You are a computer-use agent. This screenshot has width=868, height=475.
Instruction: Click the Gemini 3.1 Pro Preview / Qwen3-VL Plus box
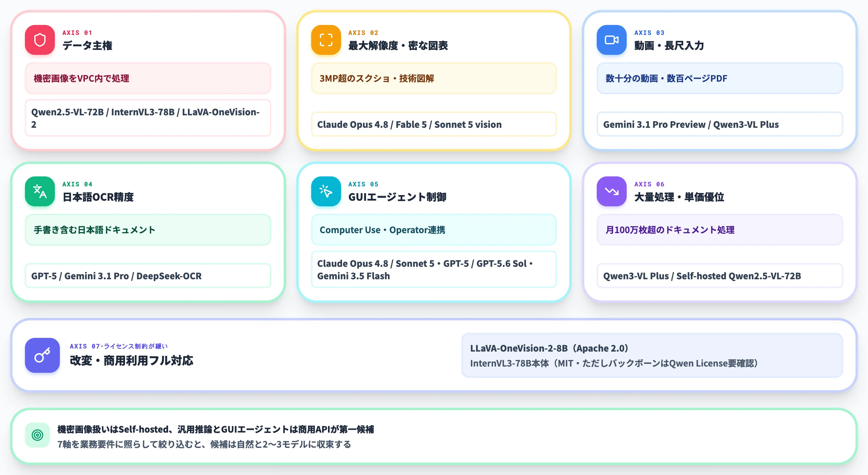point(720,124)
